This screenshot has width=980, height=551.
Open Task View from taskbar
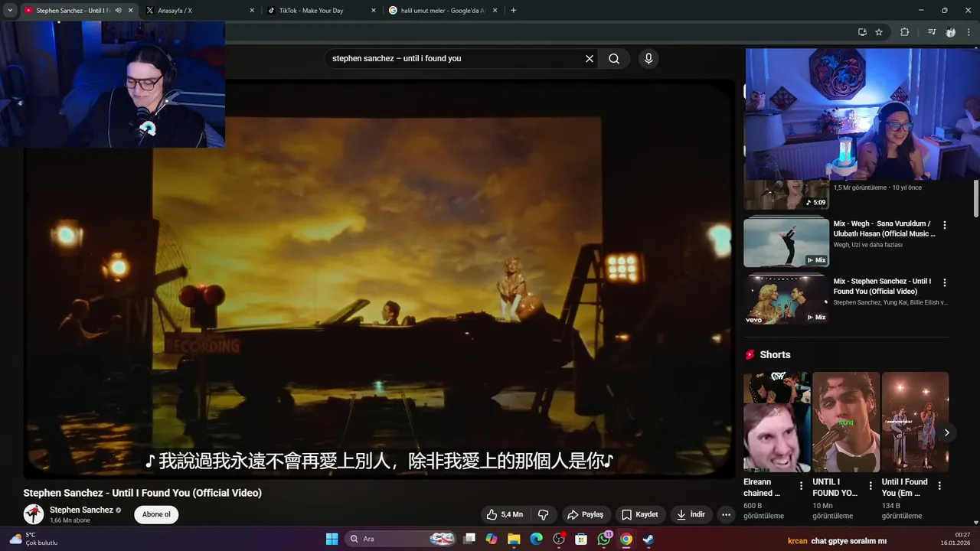pyautogui.click(x=469, y=539)
